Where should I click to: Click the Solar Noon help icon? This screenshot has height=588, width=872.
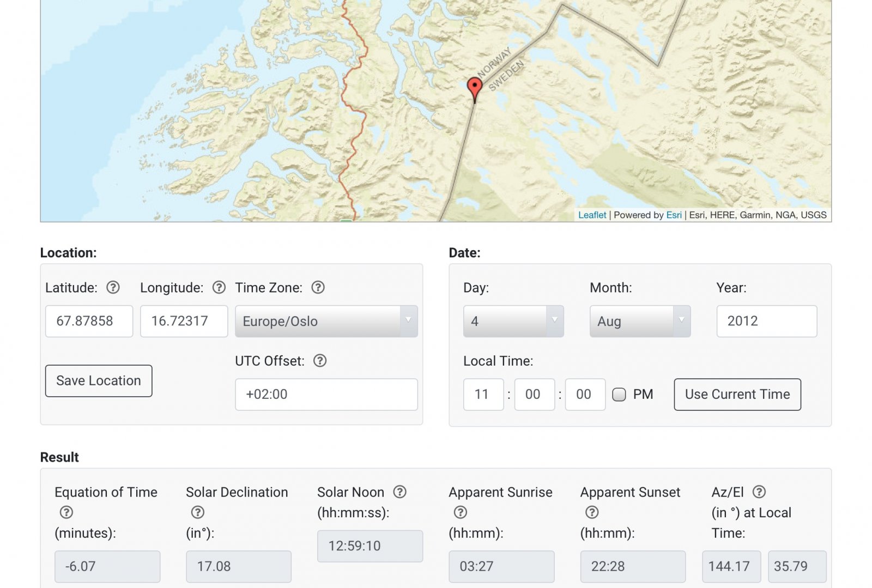point(400,492)
